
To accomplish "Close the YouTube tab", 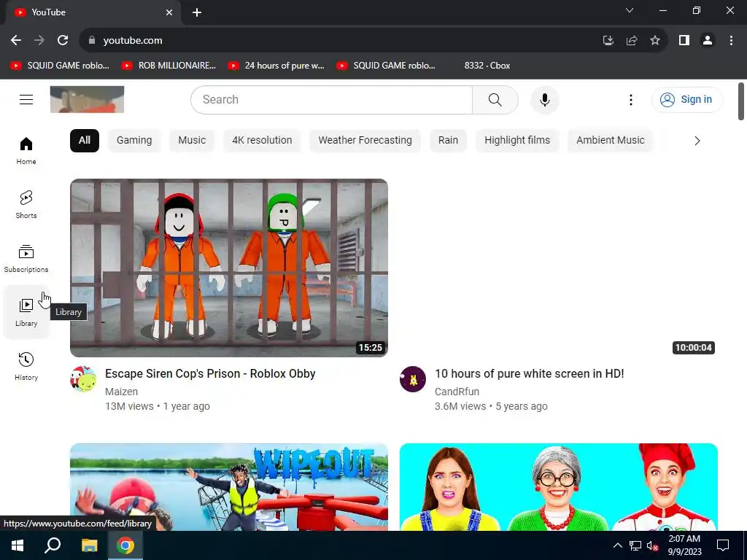I will (x=169, y=12).
